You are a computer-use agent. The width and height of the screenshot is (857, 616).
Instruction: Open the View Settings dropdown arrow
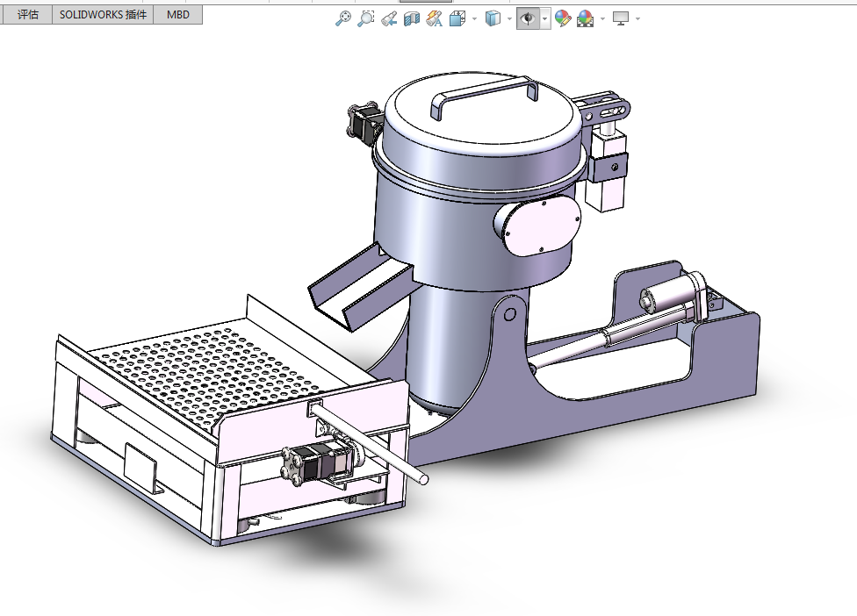(637, 18)
